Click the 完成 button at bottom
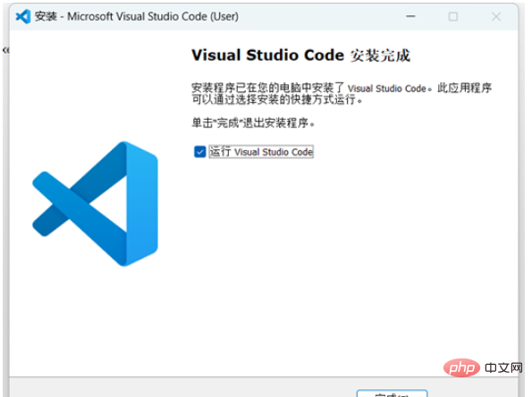 click(x=392, y=393)
